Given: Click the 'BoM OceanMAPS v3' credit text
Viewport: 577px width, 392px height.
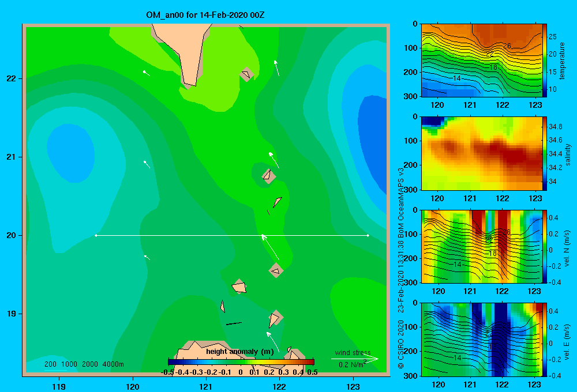Looking at the screenshot, I should 401,203.
